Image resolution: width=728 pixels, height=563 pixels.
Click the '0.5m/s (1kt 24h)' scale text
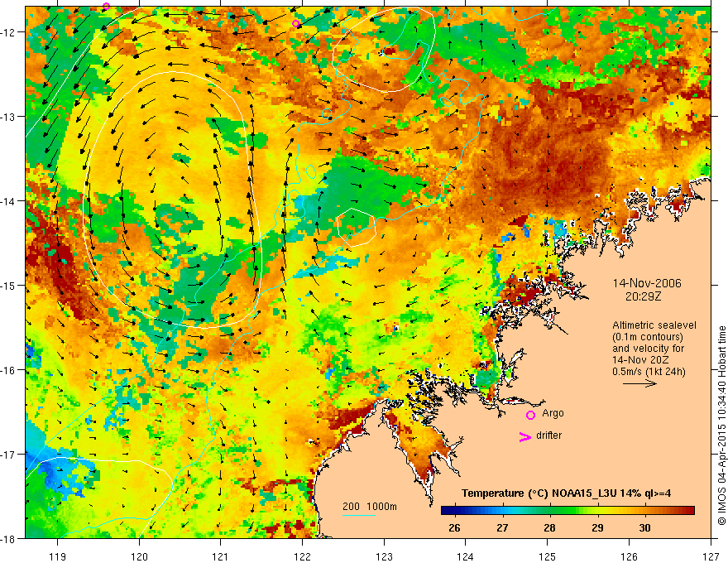(649, 372)
